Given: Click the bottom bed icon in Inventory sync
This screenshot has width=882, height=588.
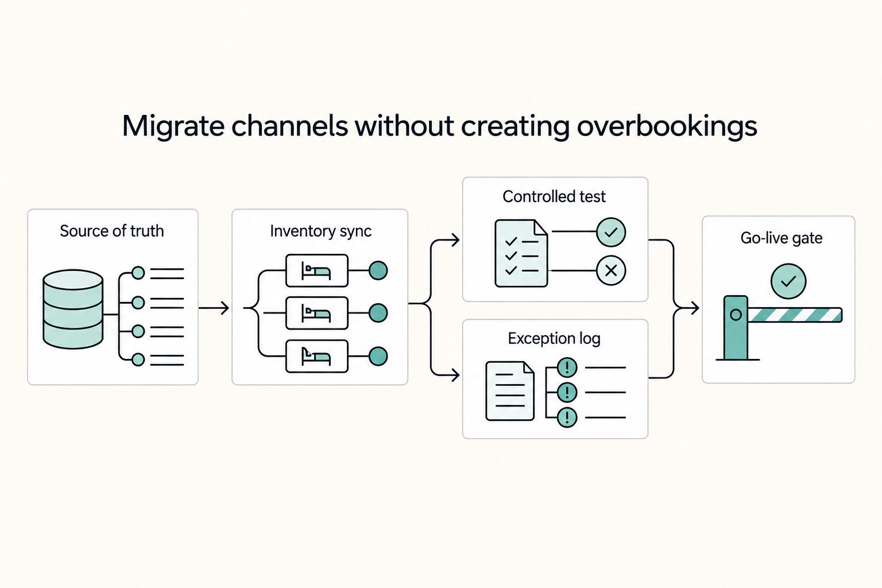Looking at the screenshot, I should (x=317, y=356).
